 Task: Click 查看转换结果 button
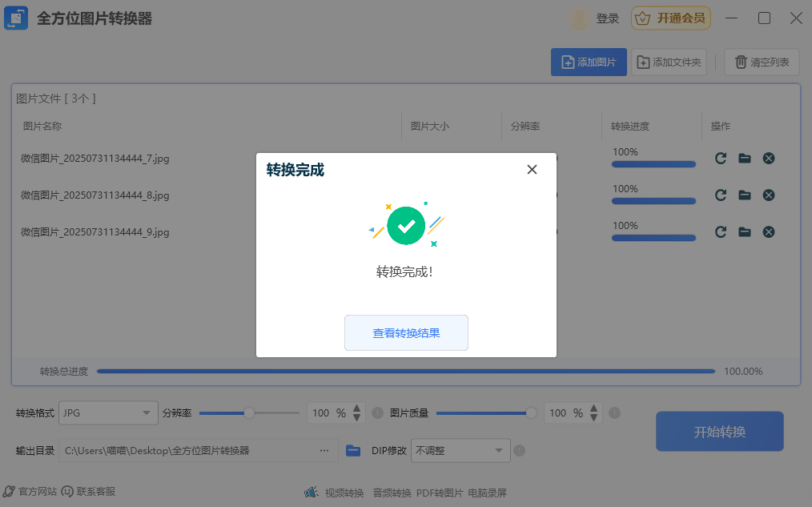406,333
